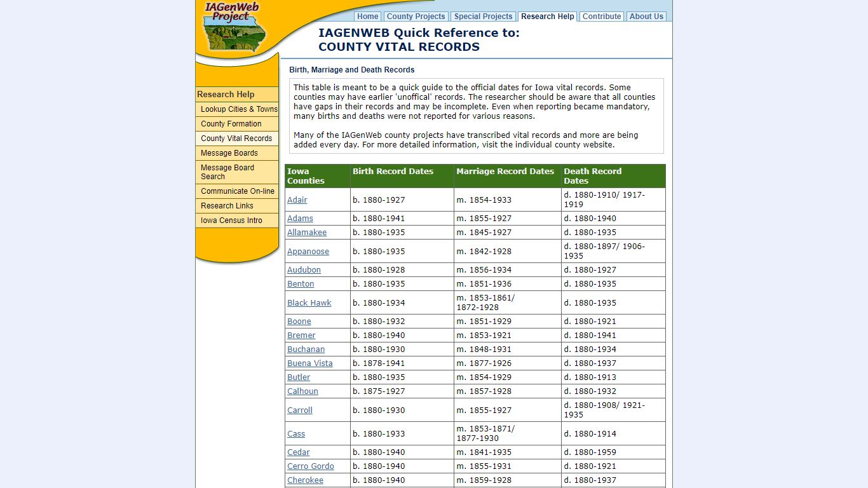Open Message Boards in the sidebar
The height and width of the screenshot is (488, 868).
click(237, 153)
